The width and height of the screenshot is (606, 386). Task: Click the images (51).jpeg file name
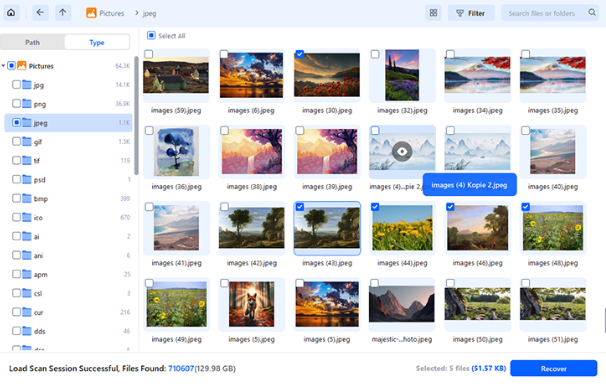pos(553,339)
